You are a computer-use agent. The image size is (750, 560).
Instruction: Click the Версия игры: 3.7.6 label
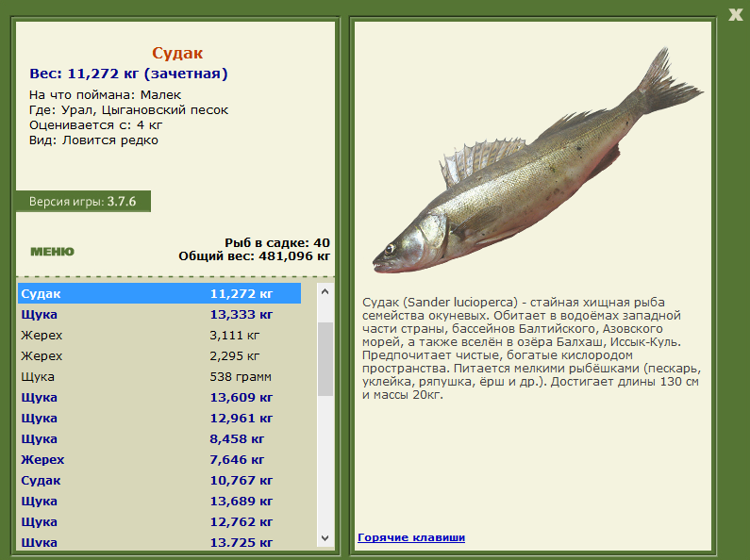point(83,201)
